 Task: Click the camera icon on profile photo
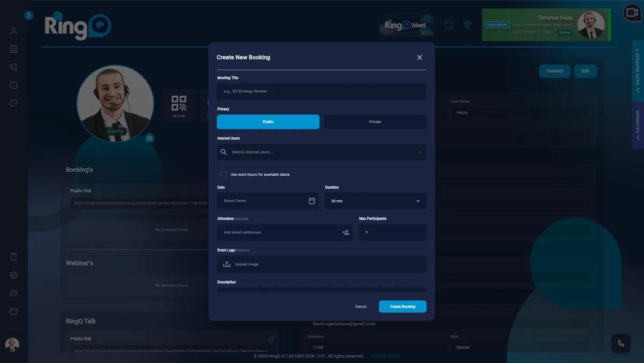tap(149, 138)
